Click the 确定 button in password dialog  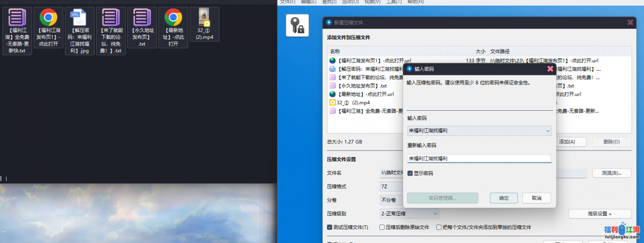[x=504, y=198]
